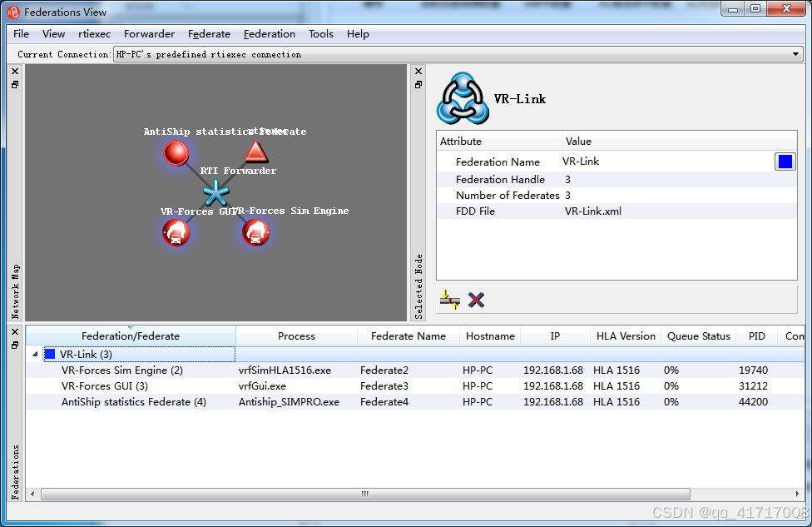
Task: Open the Help menu
Action: point(358,33)
